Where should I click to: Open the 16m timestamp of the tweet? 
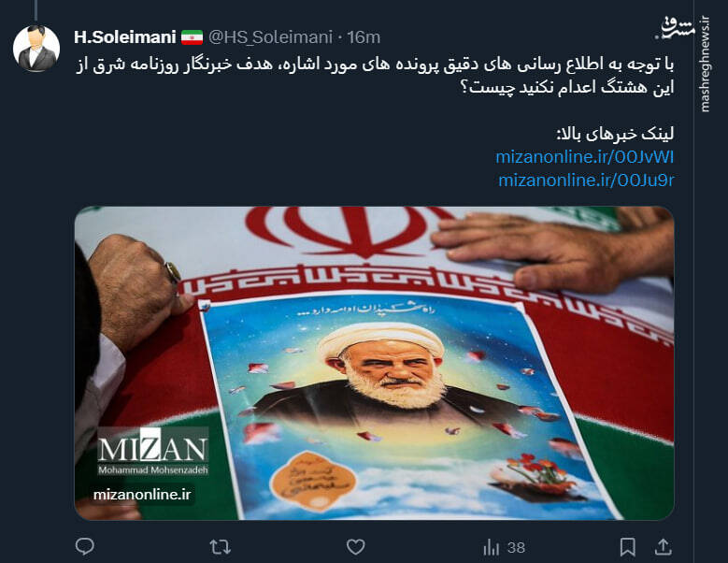click(x=364, y=37)
